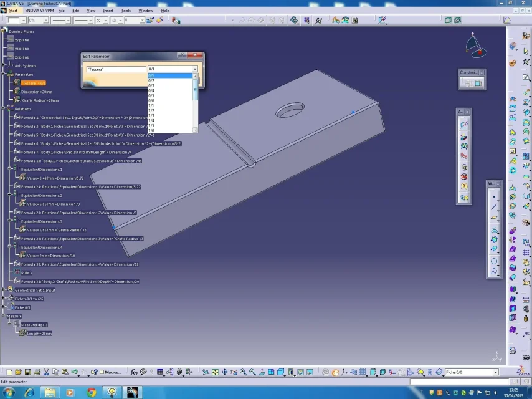Screen dimensions: 532x399
Task: Select the MeasureEdge.3 tree item
Action: [34, 325]
